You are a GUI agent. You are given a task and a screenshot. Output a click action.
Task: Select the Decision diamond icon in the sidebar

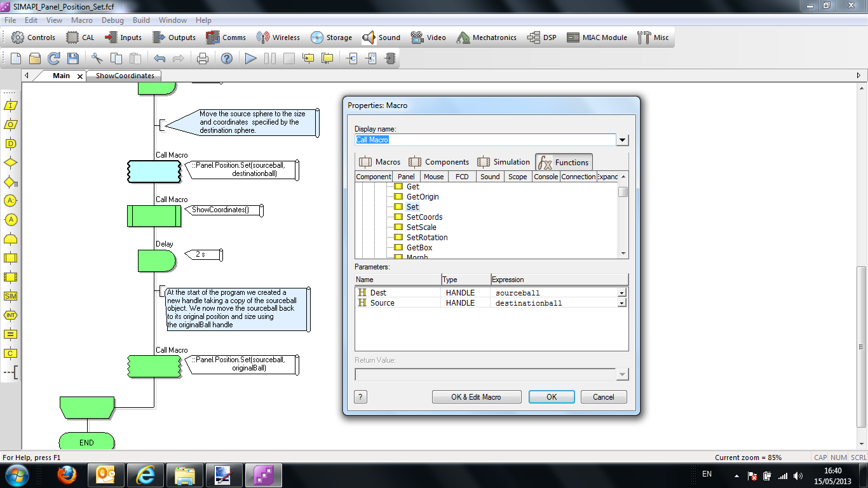[x=11, y=163]
